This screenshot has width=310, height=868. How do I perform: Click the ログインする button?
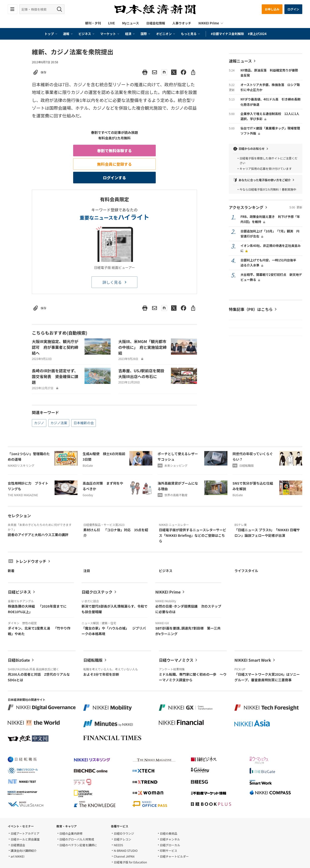[x=114, y=178]
